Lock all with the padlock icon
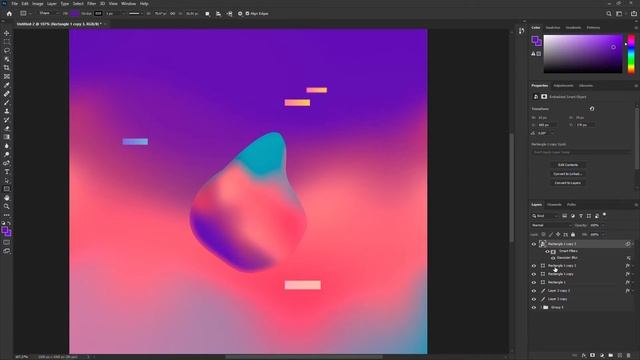The image size is (640, 360). click(573, 234)
